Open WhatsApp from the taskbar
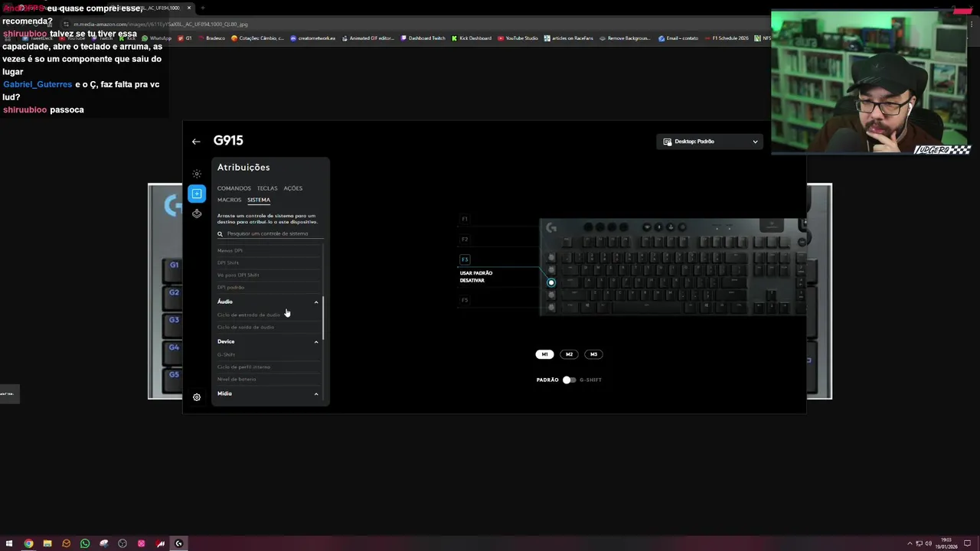This screenshot has width=980, height=551. coord(85,543)
